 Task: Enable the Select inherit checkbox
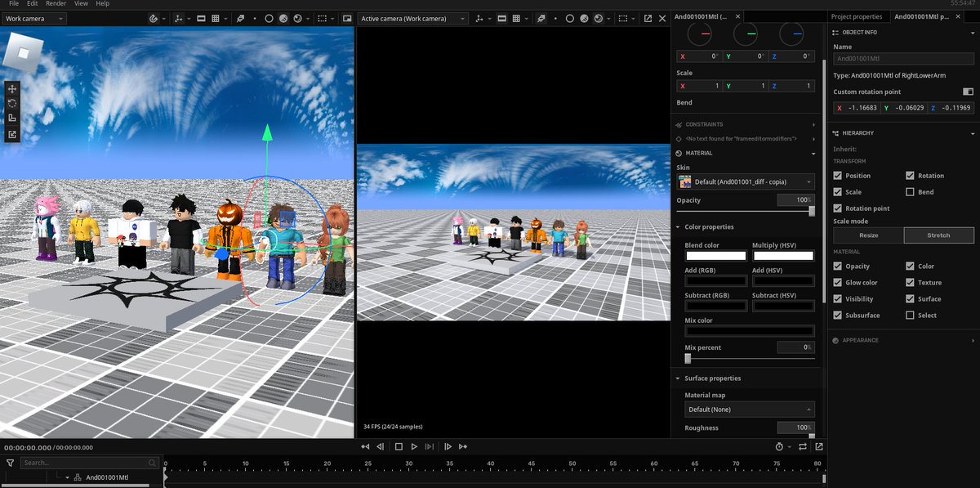911,316
